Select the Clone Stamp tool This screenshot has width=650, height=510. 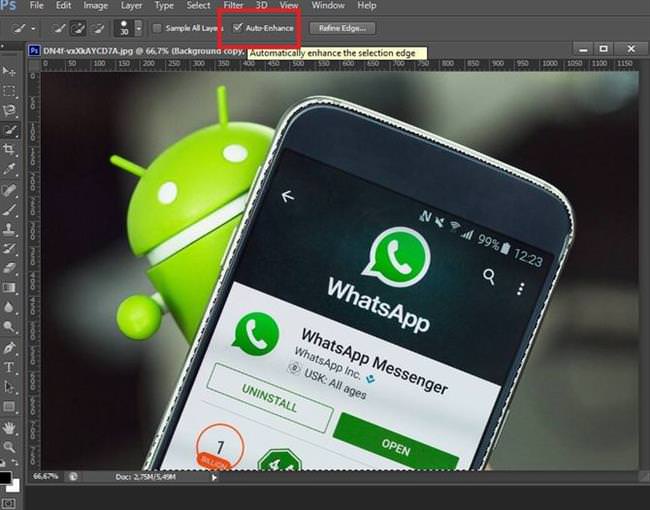point(9,228)
